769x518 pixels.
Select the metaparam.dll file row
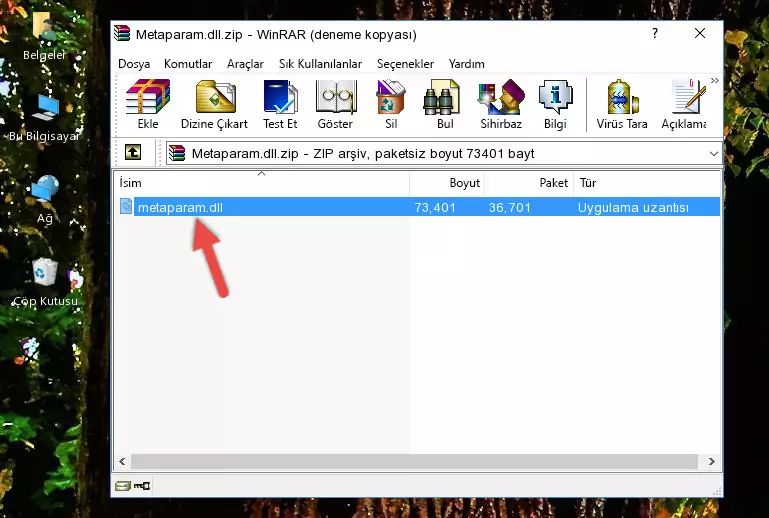click(x=419, y=207)
